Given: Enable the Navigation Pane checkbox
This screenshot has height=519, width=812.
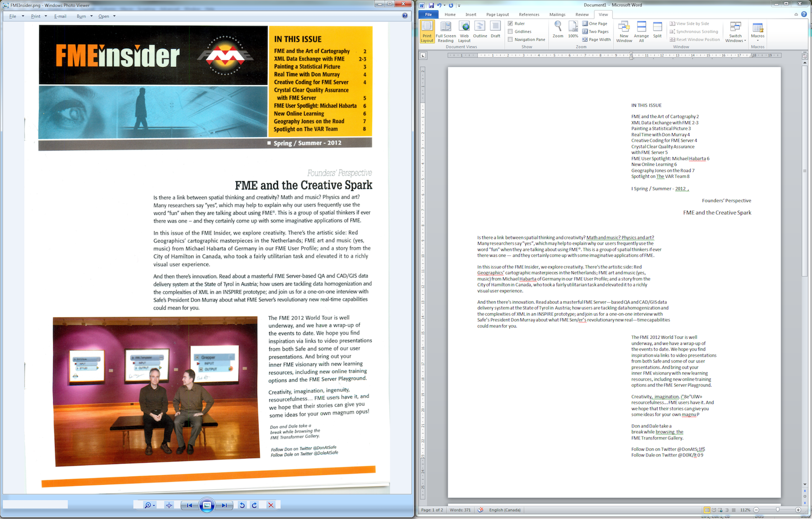Looking at the screenshot, I should (510, 39).
